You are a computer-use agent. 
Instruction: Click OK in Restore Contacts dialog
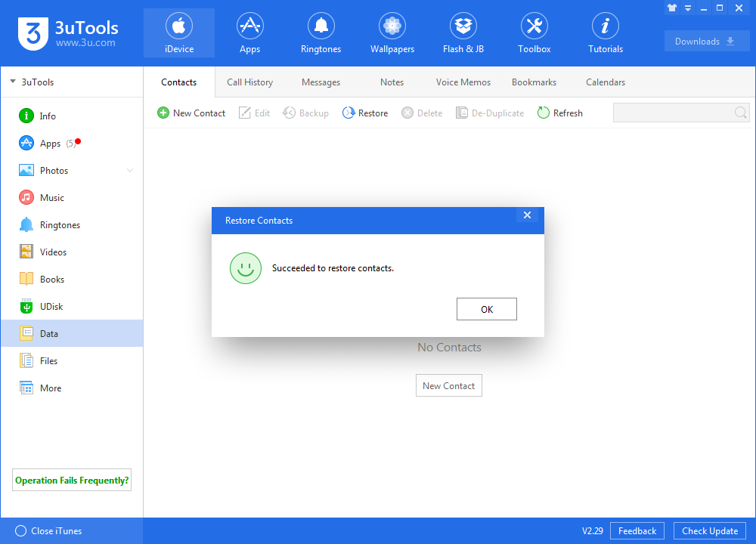(486, 309)
